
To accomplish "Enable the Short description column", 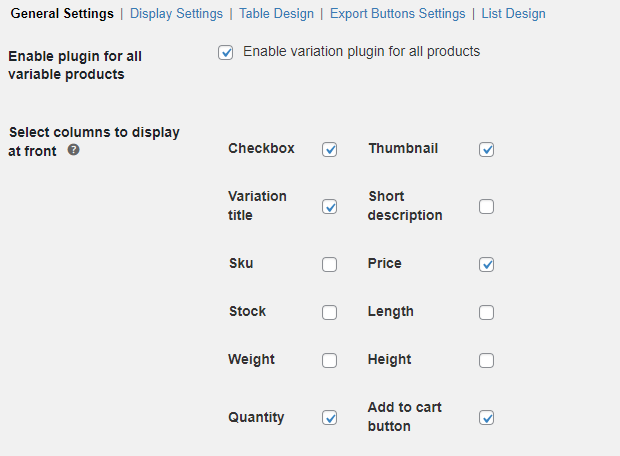I will [x=486, y=206].
